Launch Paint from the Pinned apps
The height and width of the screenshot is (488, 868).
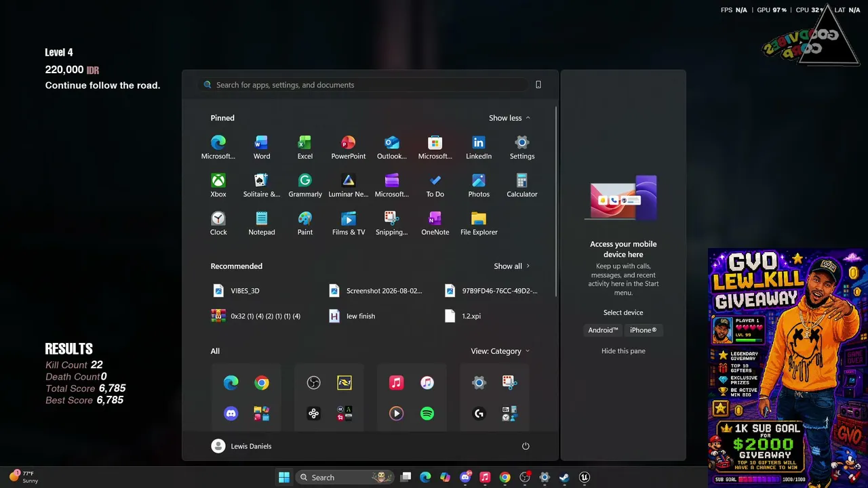coord(305,223)
